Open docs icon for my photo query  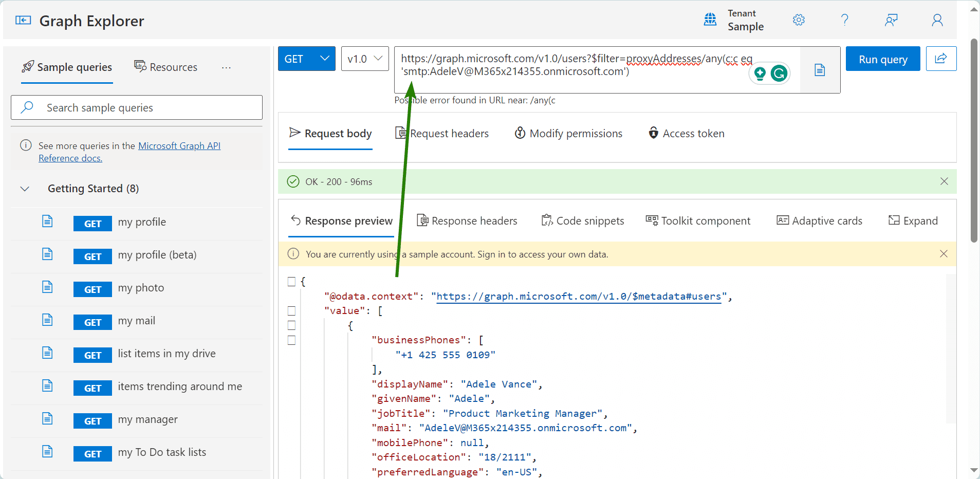point(47,287)
